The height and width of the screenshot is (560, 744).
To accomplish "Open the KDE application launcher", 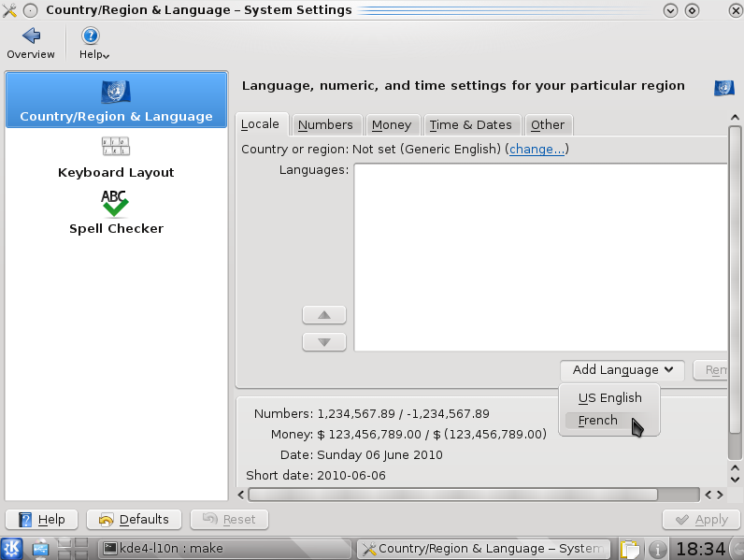I will click(13, 549).
